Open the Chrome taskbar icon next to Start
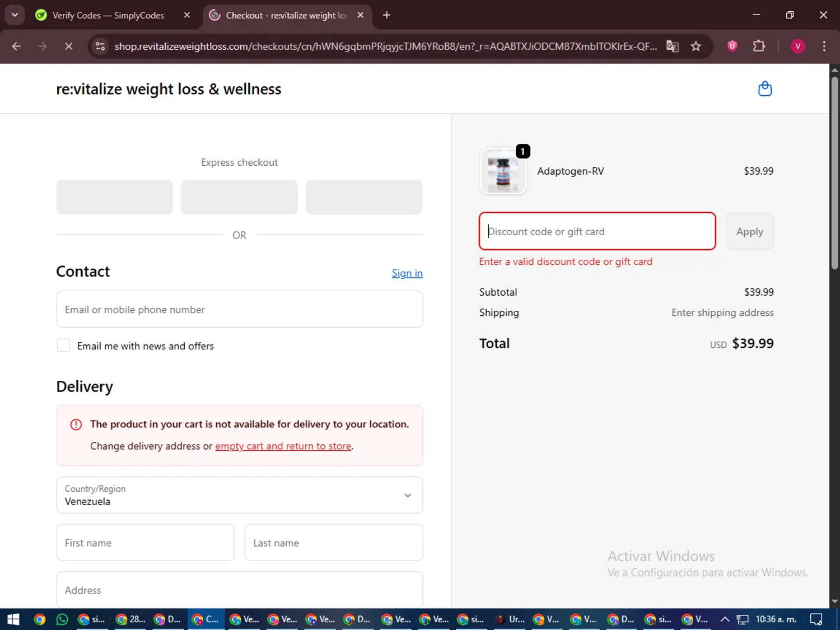Viewport: 840px width, 630px height. [39, 619]
